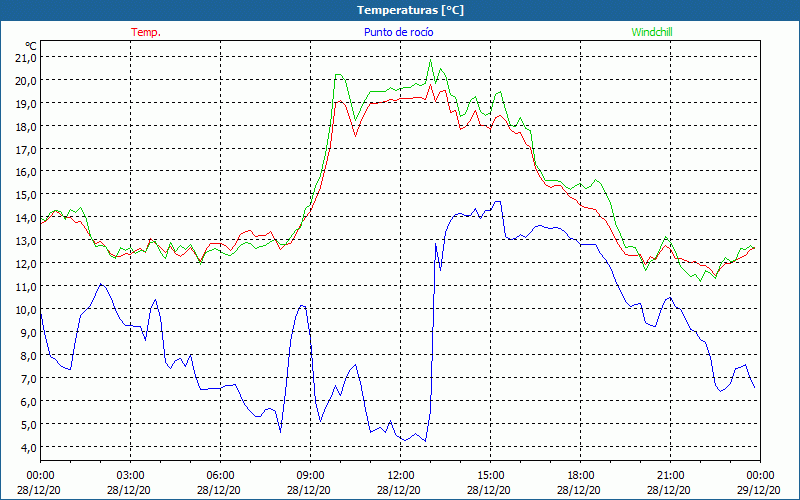This screenshot has height=500, width=800.
Task: Click the 21:00 time axis label
Action: pos(670,475)
